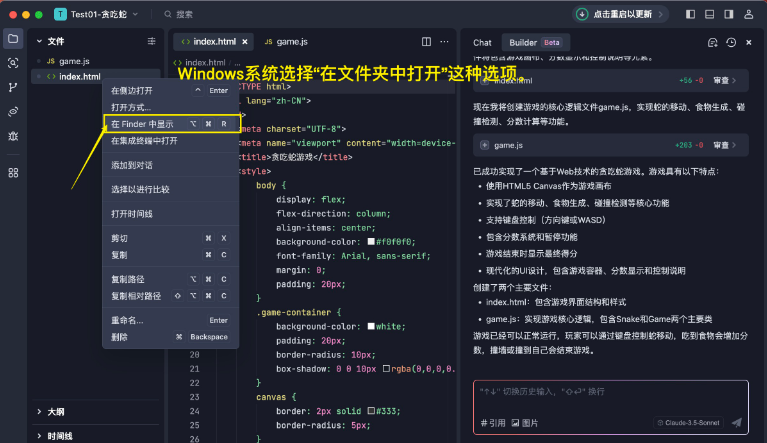The height and width of the screenshot is (443, 767).
Task: Start a new chat session icon
Action: (x=712, y=43)
